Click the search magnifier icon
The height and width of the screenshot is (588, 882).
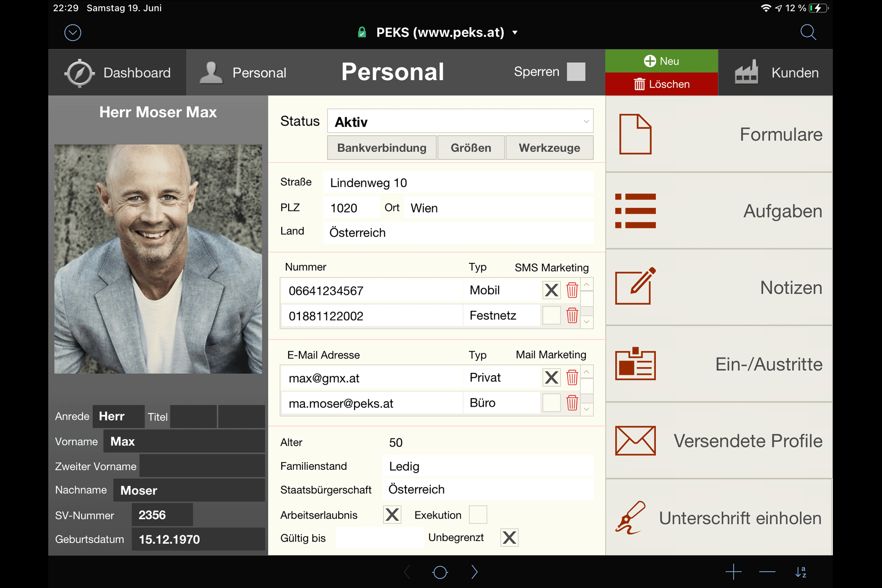[808, 32]
